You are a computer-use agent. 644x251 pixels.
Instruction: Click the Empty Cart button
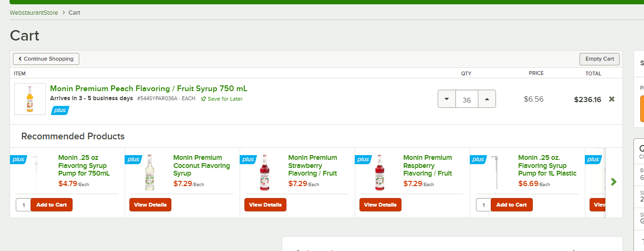point(600,59)
